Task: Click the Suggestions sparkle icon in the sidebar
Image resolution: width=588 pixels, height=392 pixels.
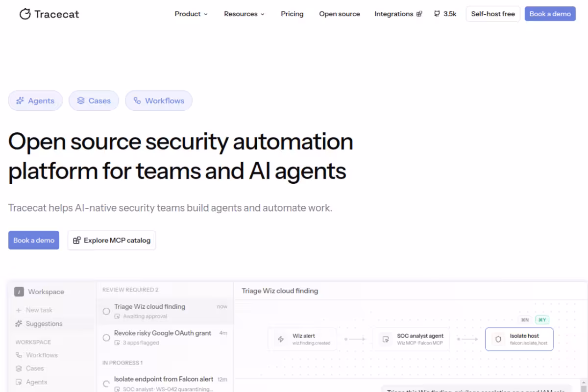Action: click(x=19, y=323)
